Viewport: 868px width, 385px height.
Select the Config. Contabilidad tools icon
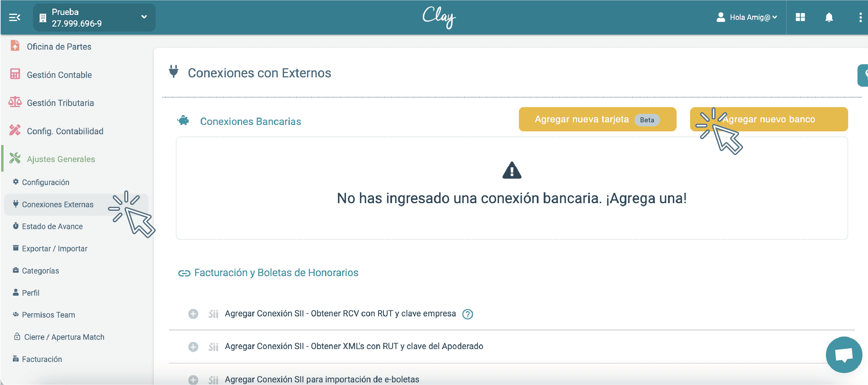tap(15, 130)
